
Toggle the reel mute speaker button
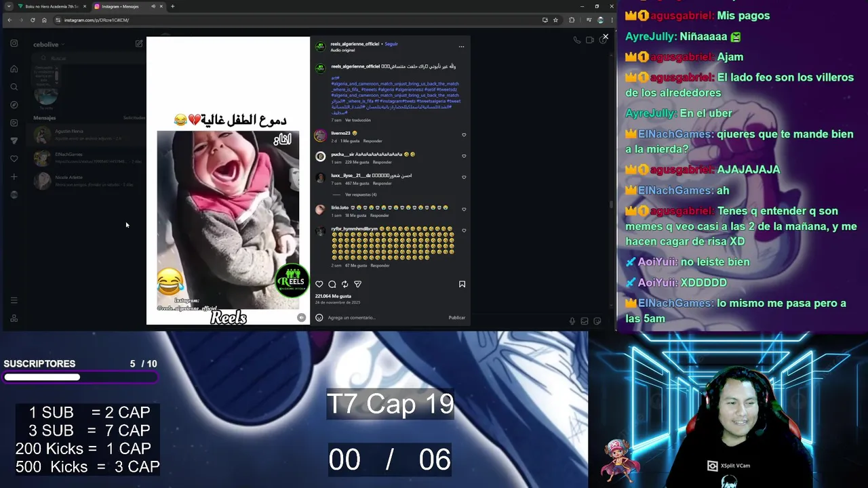point(301,317)
